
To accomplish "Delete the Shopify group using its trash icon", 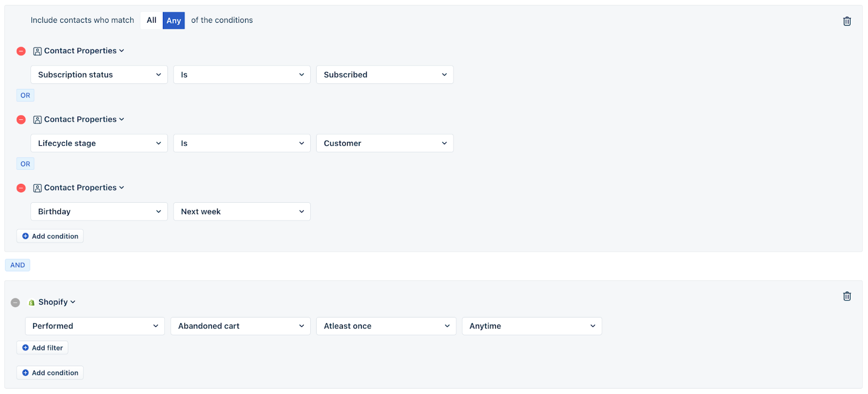I will (x=847, y=296).
